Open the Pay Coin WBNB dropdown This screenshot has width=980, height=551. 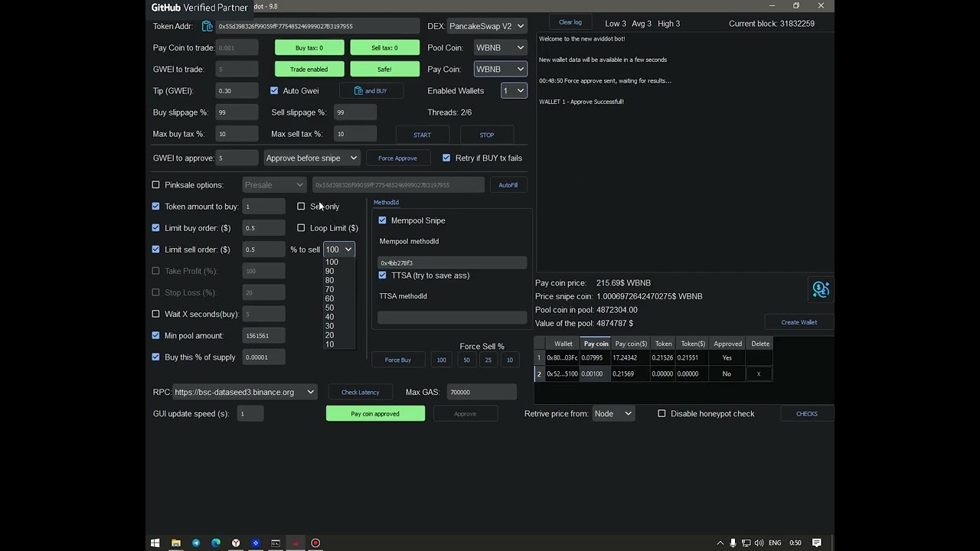[x=500, y=69]
